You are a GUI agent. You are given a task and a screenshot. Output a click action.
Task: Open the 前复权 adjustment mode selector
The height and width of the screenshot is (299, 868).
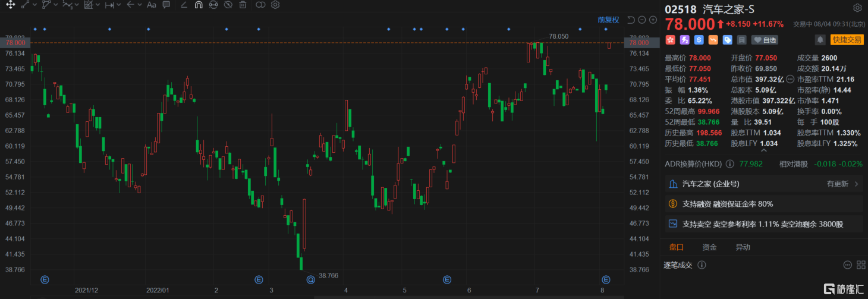(x=608, y=20)
